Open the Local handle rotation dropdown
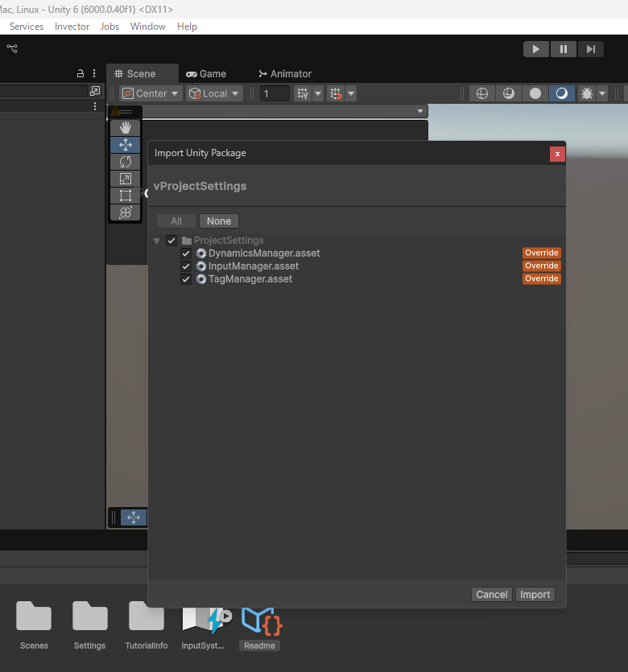The height and width of the screenshot is (672, 628). coord(214,93)
